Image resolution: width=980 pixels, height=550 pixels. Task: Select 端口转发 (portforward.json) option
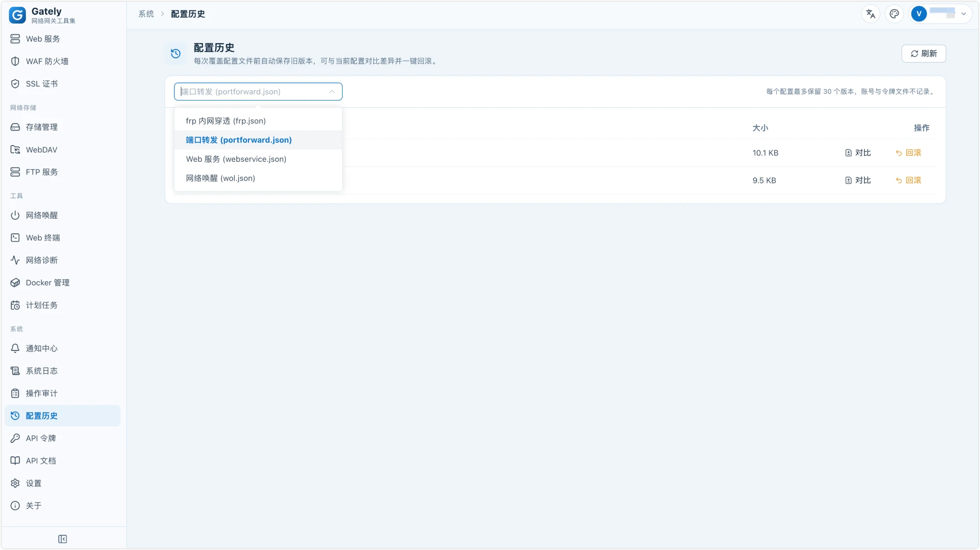(x=258, y=140)
